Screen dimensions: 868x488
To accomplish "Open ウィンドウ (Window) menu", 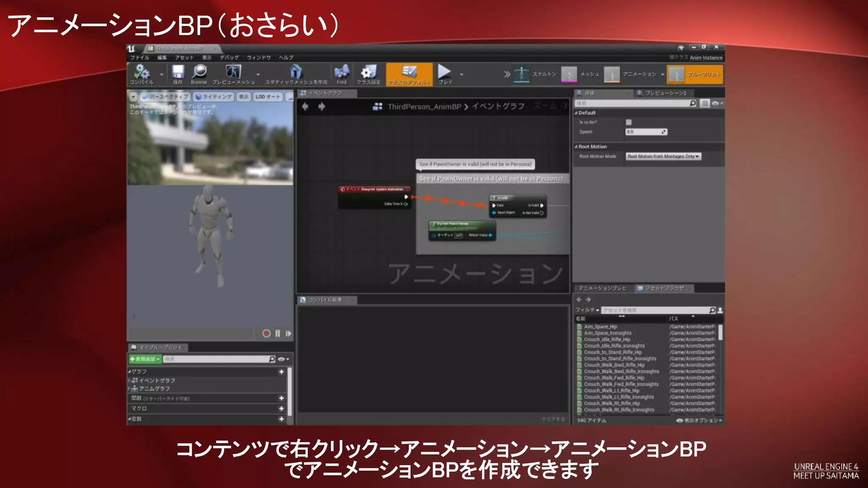I will [259, 58].
